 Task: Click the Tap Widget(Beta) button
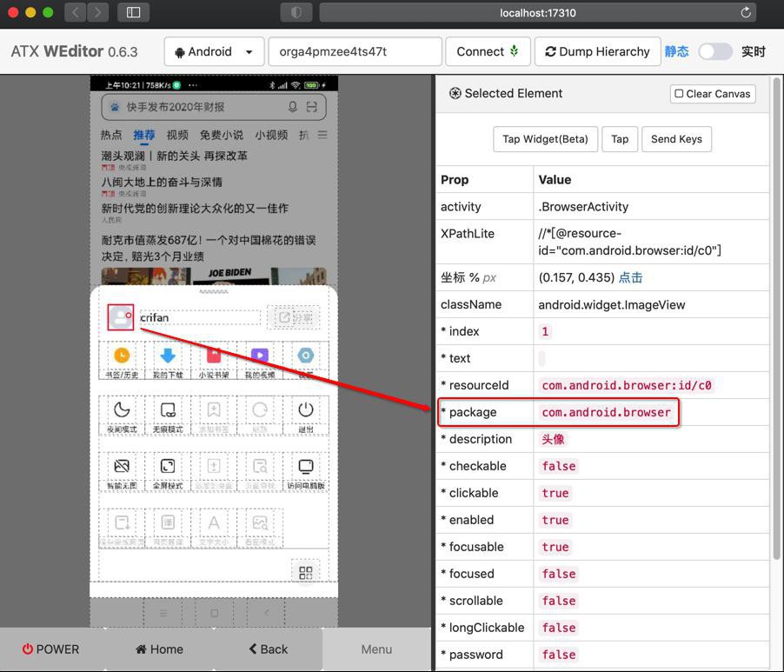(x=545, y=139)
